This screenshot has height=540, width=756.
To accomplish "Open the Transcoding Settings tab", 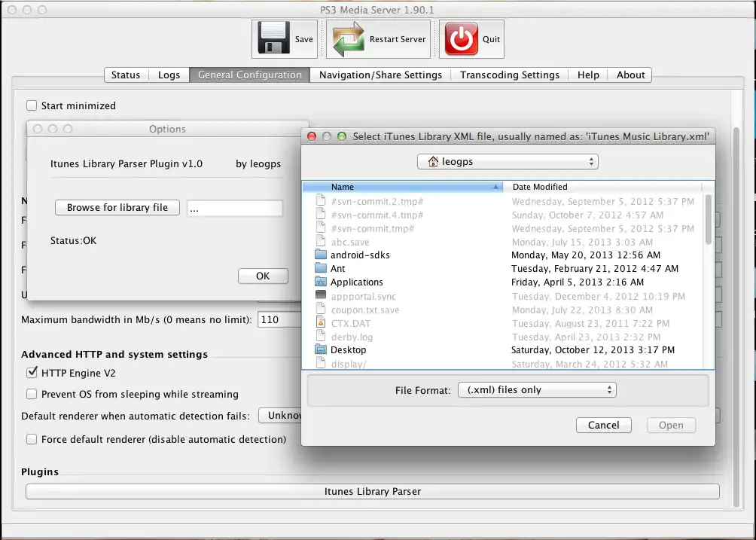I will click(510, 75).
